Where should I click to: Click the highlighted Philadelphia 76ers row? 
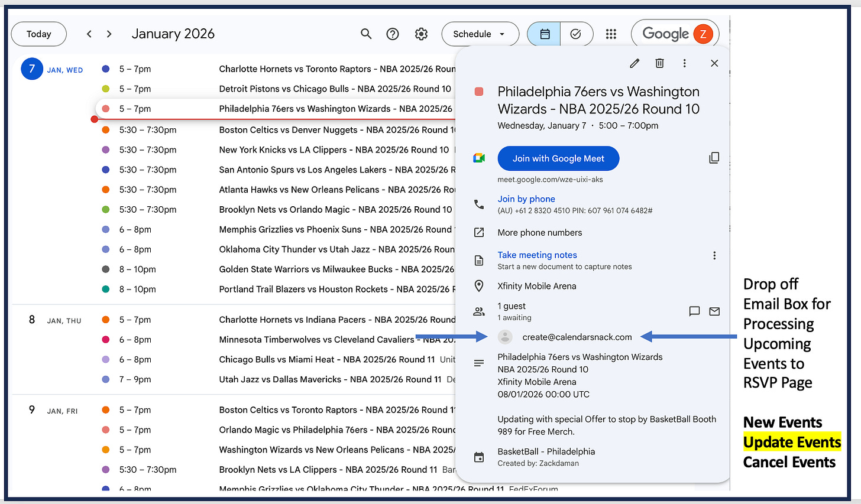(276, 109)
